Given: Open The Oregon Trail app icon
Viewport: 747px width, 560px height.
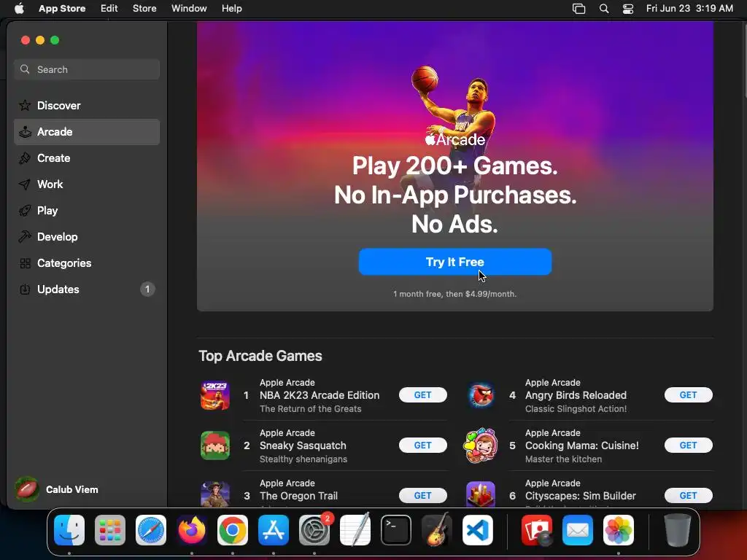Looking at the screenshot, I should (x=215, y=494).
